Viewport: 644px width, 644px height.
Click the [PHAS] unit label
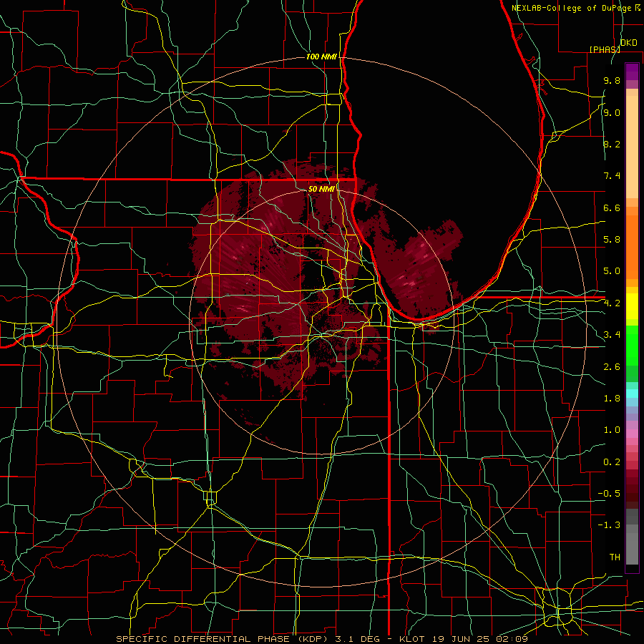coord(605,49)
